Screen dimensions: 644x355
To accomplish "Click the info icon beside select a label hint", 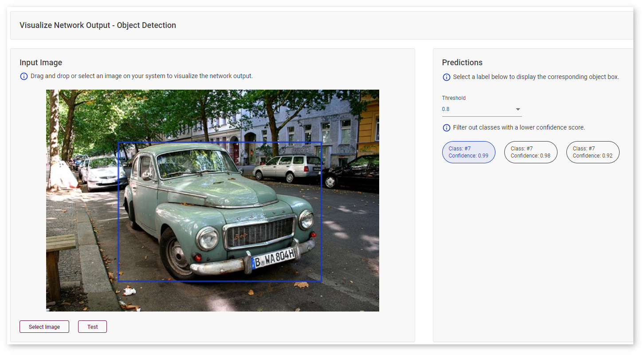I will click(x=447, y=77).
